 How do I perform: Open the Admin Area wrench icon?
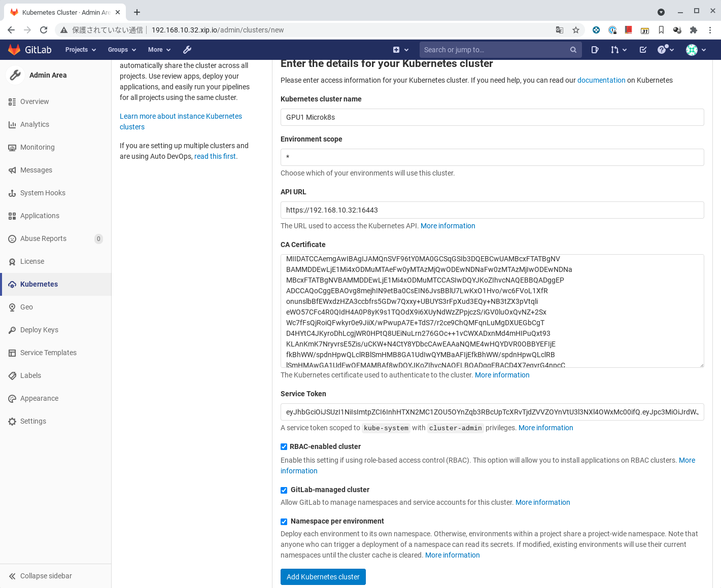point(187,49)
